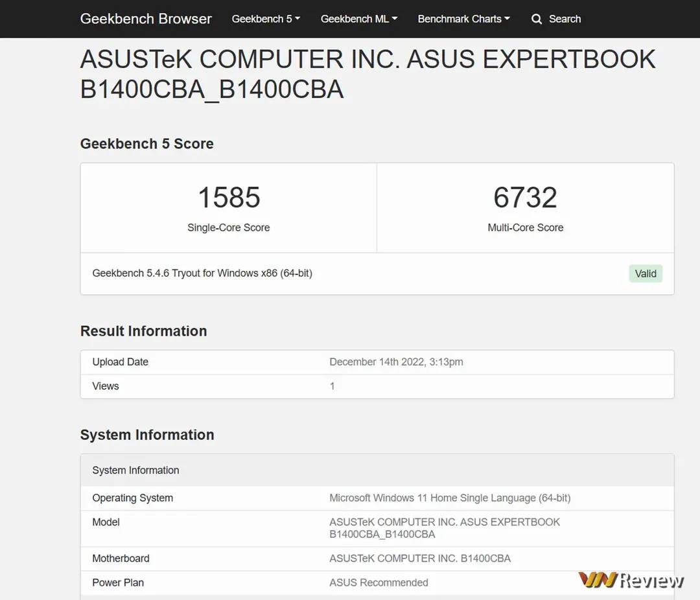Click the System Information table header
700x600 pixels.
coord(135,470)
